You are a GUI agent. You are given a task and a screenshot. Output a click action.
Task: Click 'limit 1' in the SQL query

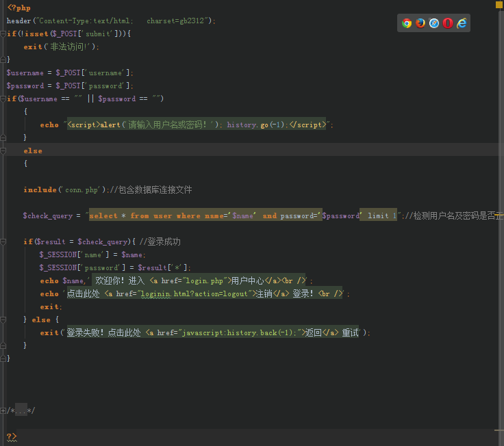(x=382, y=215)
